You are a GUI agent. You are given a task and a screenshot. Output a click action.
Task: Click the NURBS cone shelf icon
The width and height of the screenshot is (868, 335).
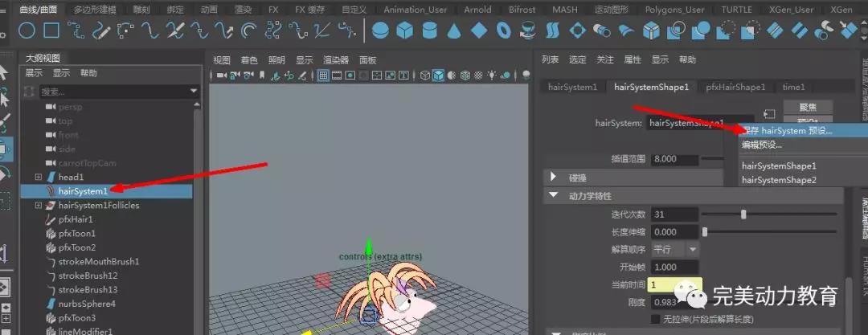(454, 31)
